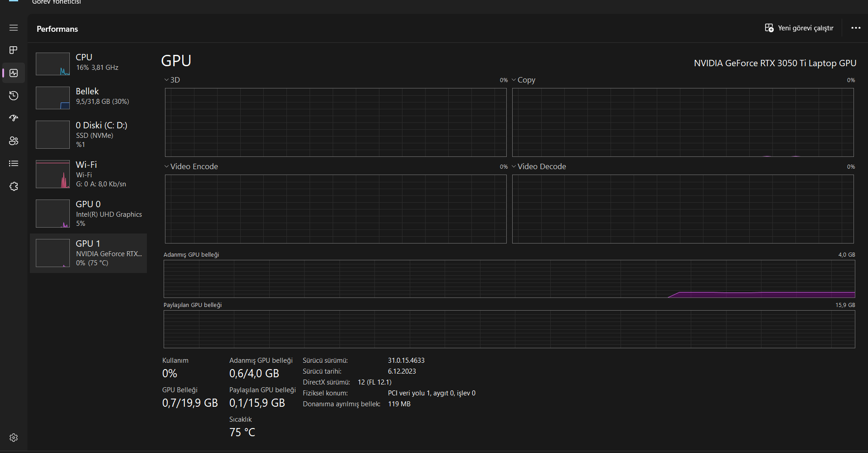Click the 119 MB reserved memory value

399,404
